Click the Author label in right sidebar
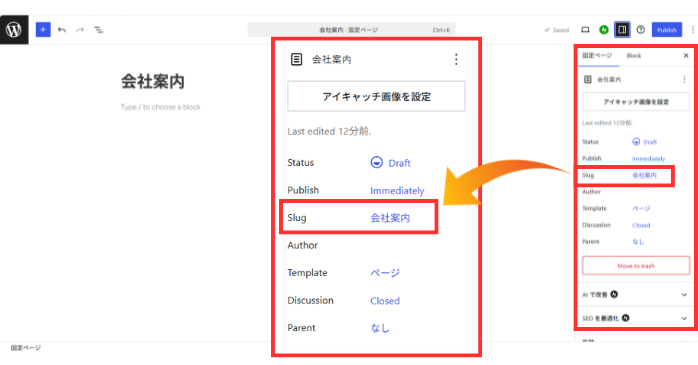The height and width of the screenshot is (365, 698). point(591,191)
